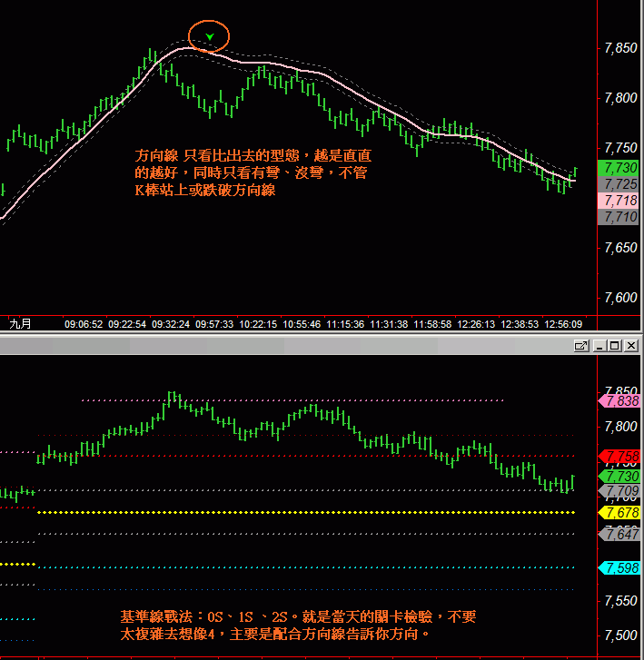Click the 11:58:58 time axis label

click(x=432, y=324)
